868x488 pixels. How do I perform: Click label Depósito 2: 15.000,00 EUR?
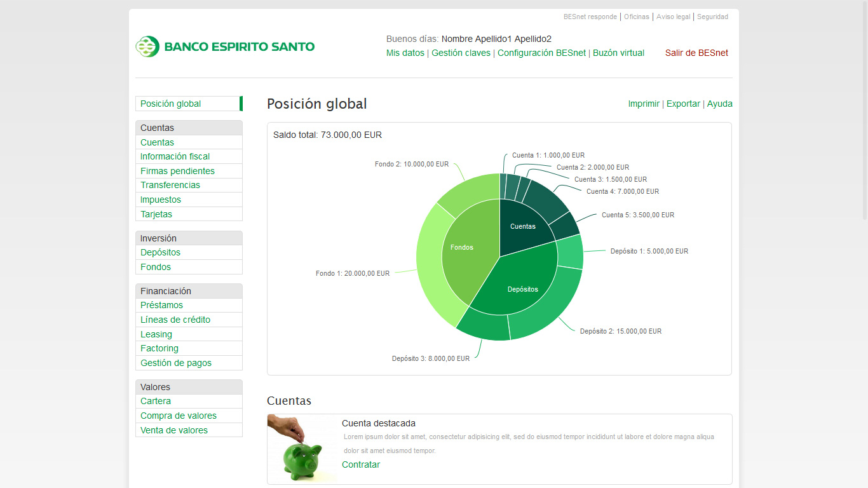621,331
